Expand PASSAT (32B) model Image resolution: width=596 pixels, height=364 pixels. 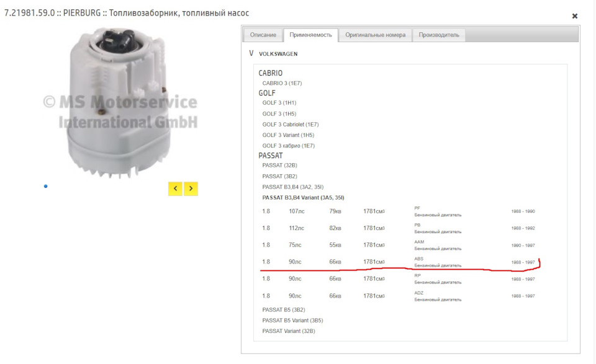[280, 166]
